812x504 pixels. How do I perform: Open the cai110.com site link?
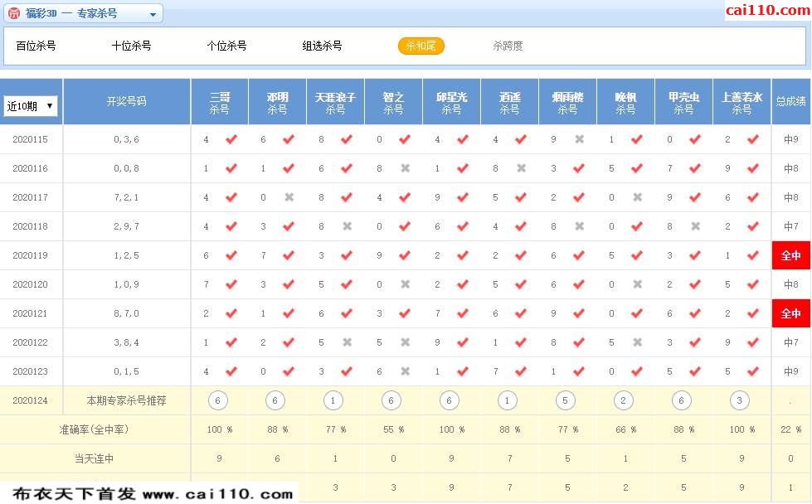(x=767, y=10)
